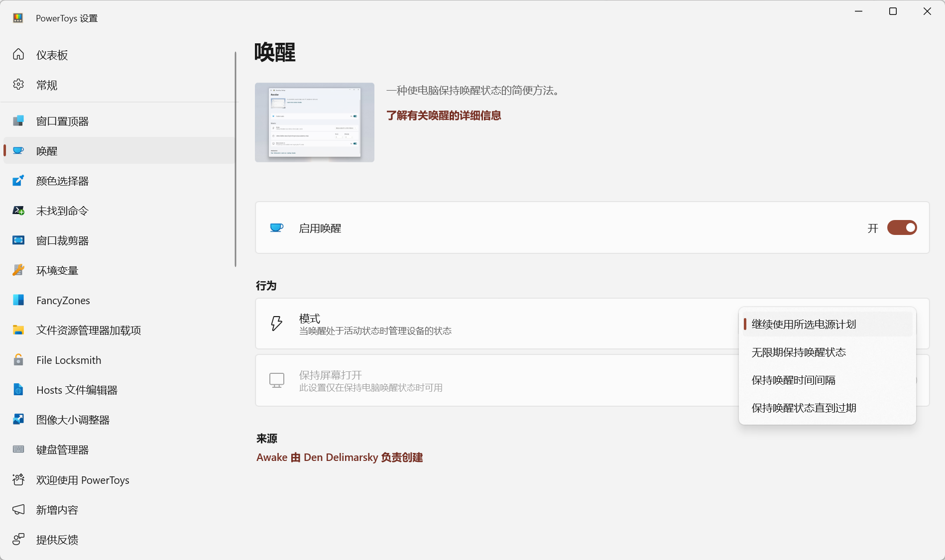Image resolution: width=945 pixels, height=560 pixels.
Task: Open the Awake 由 Den Delimarsky 负责创建 link
Action: (340, 457)
